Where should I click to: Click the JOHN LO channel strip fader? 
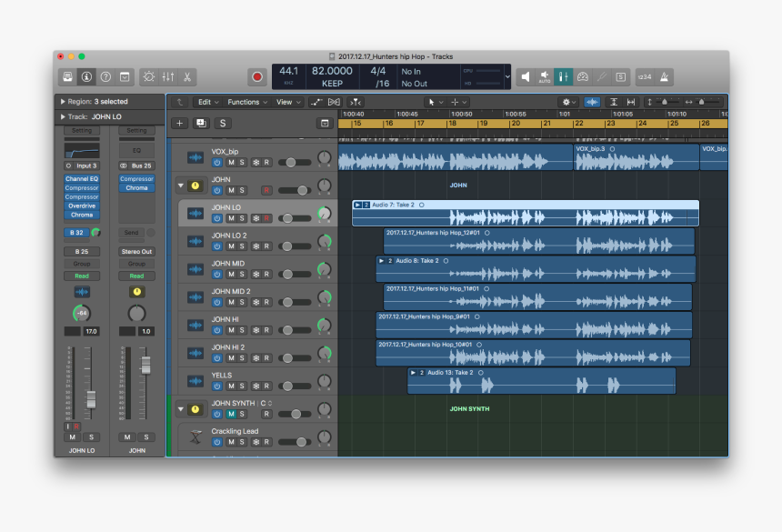tap(91, 399)
